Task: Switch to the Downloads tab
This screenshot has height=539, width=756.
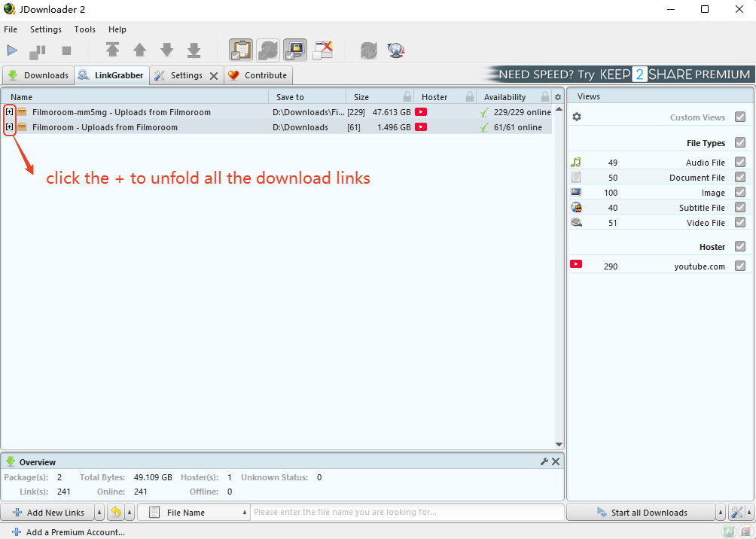Action: click(x=38, y=75)
